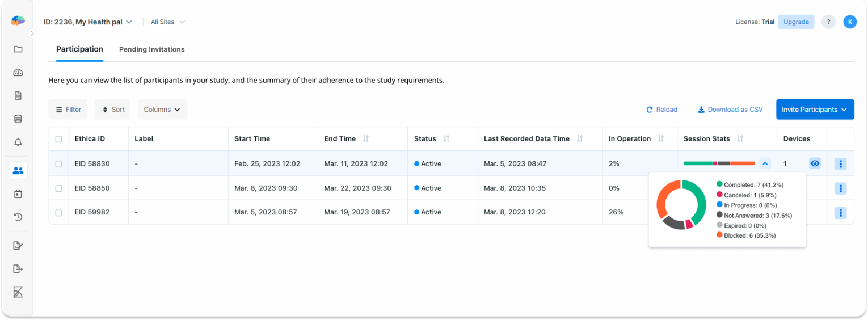
Task: Open the calendar icon in sidebar
Action: coord(18,194)
